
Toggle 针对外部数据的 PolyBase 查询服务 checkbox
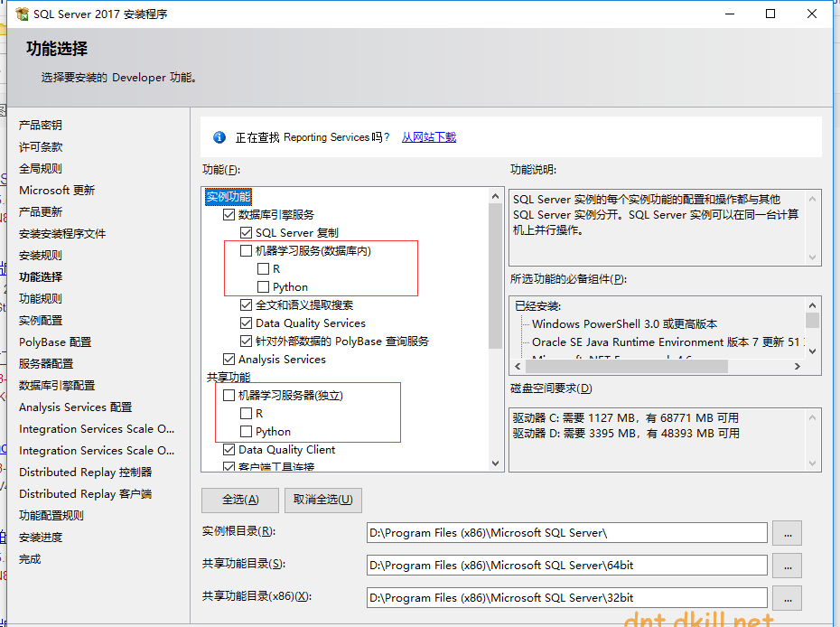click(246, 342)
